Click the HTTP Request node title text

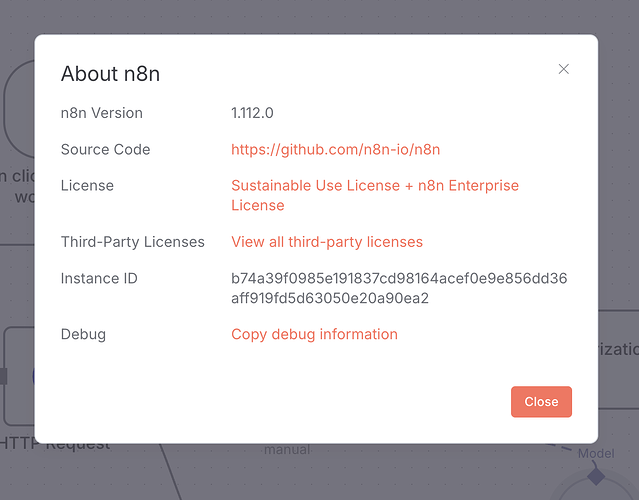55,444
